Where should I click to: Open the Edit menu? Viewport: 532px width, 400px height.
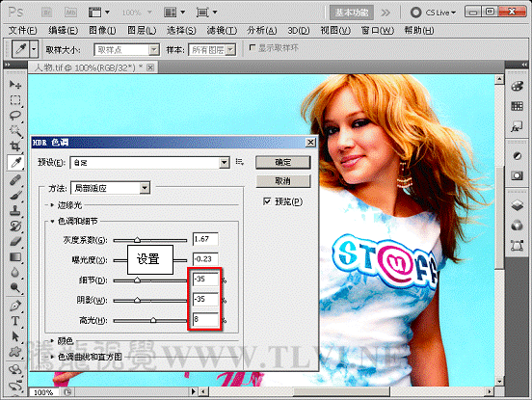coord(63,31)
